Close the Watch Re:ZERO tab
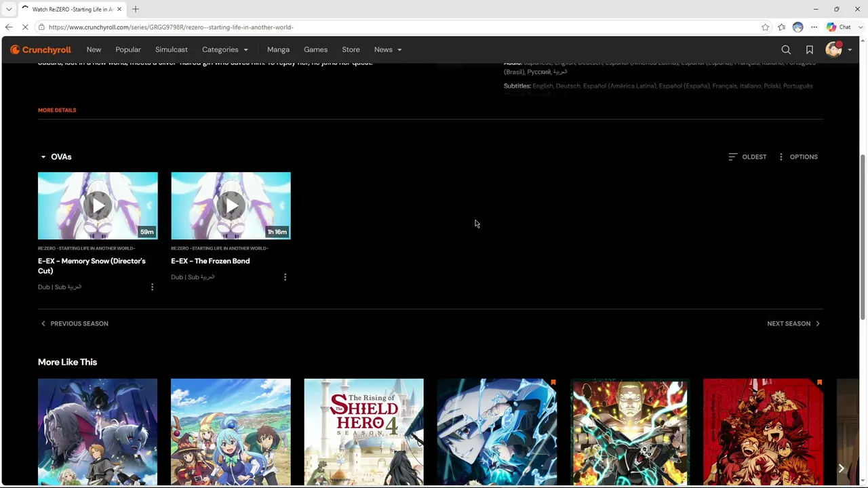 click(119, 9)
